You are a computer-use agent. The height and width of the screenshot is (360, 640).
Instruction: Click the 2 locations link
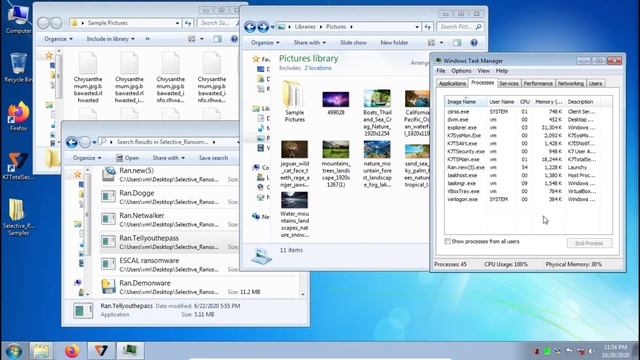click(318, 68)
